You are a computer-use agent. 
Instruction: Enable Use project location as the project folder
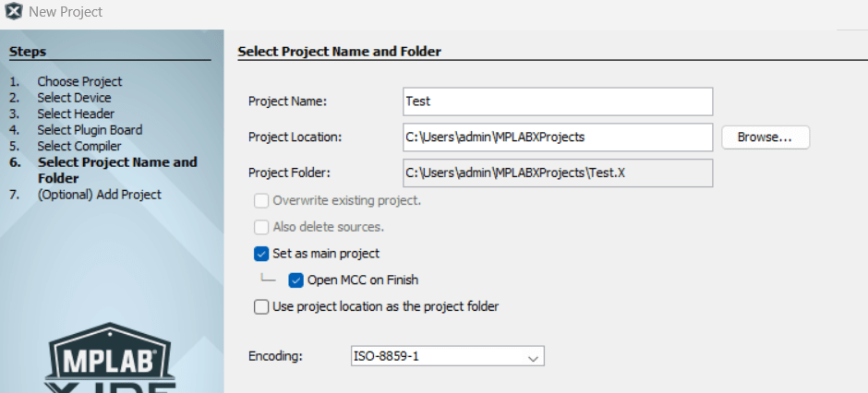261,306
